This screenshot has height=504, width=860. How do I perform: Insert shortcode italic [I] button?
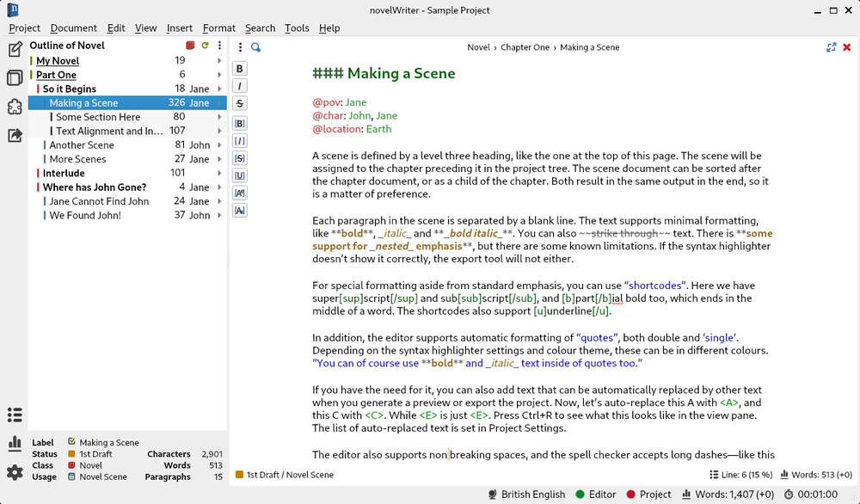tap(240, 141)
